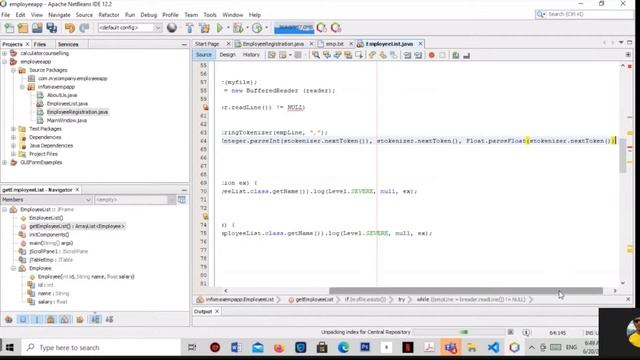Click the Undo arrow icon
Screen dimensions: 640x360
coord(70,28)
